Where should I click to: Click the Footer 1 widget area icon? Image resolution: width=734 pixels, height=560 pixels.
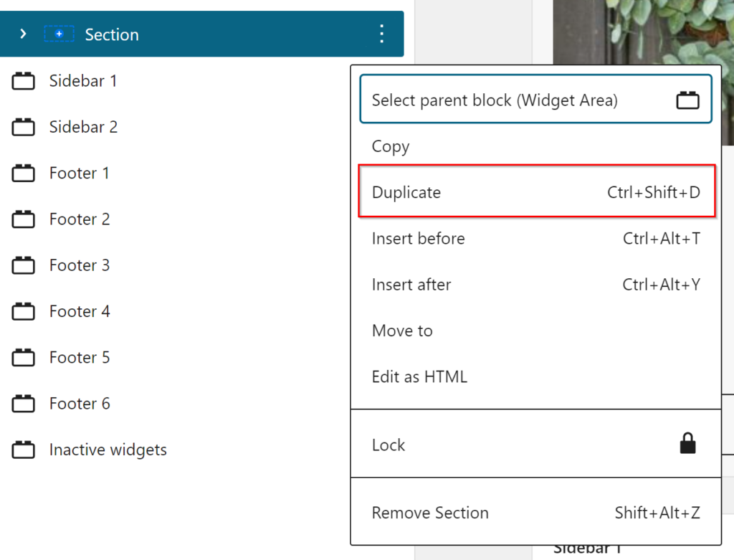pyautogui.click(x=24, y=174)
